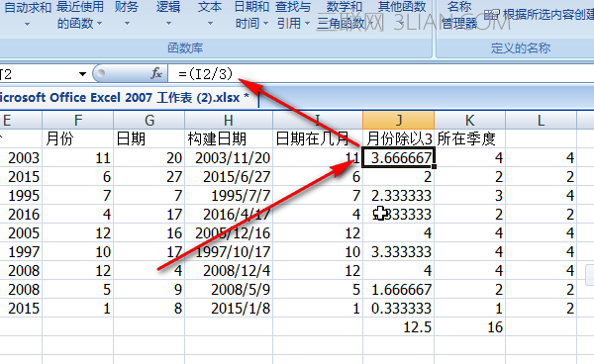Open the 文本 functions menu
Viewport: 594px width, 364px height.
[x=210, y=15]
